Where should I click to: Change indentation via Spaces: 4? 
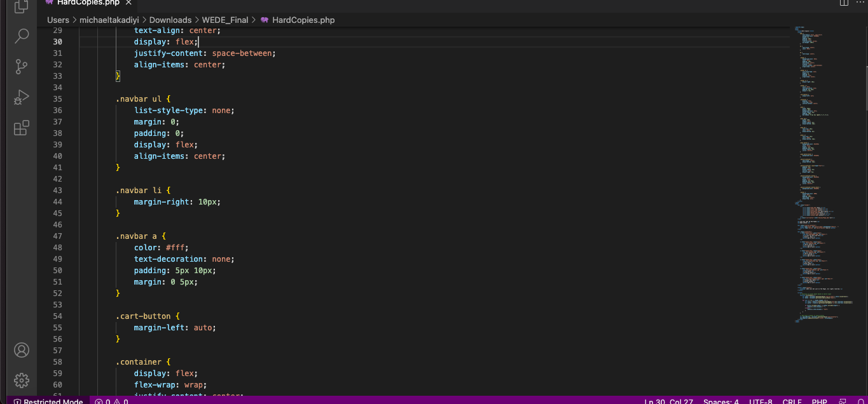tap(721, 401)
